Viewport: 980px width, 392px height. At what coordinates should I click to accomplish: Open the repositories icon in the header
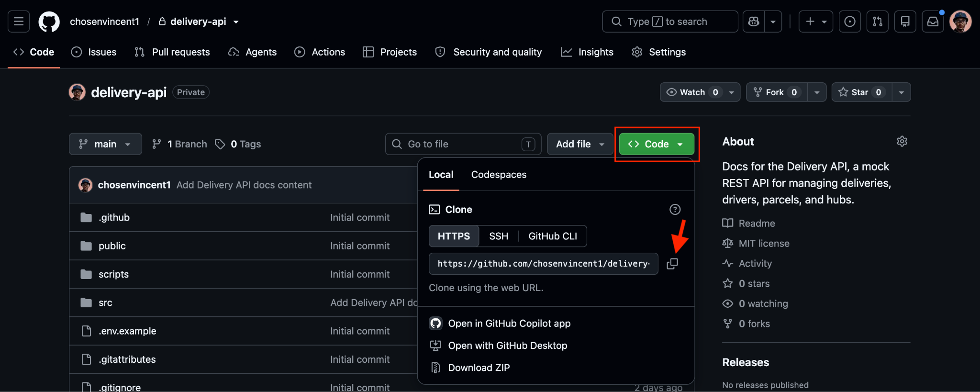905,22
